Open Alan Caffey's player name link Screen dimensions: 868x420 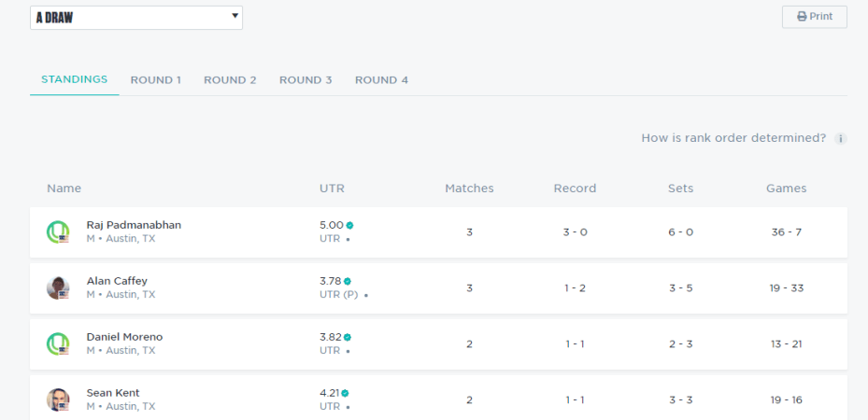point(117,281)
